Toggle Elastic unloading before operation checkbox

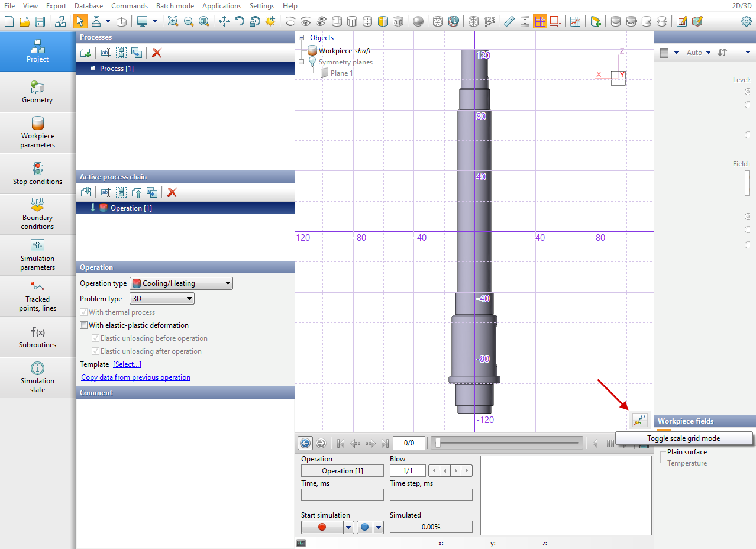[95, 338]
